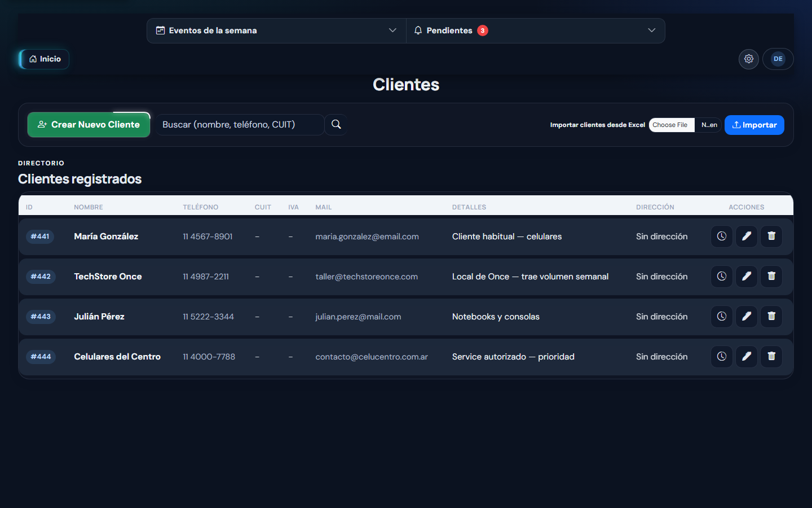Screen dimensions: 812x508
Task: Delete TechStore Once with trash icon
Action: coord(771,277)
